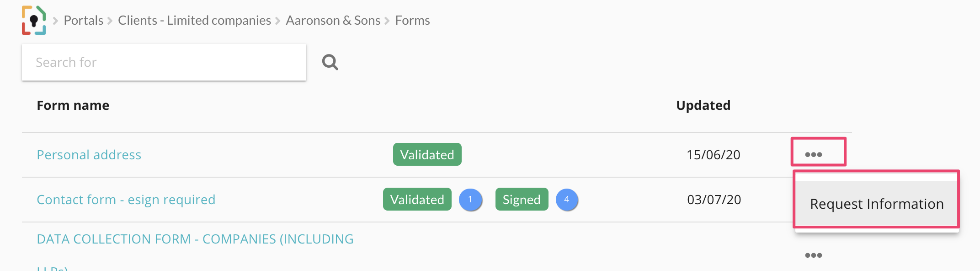980x271 pixels.
Task: Open the Contact form - esign required
Action: [126, 200]
